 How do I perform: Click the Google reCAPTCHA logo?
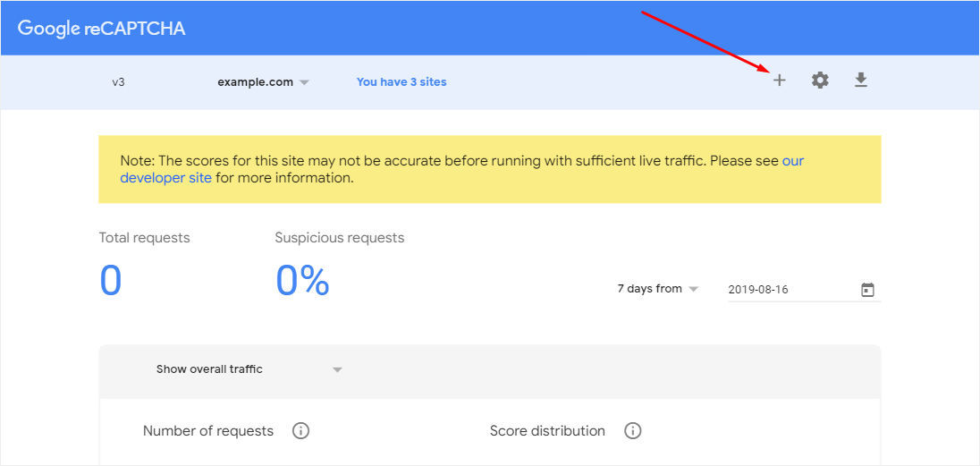point(101,28)
